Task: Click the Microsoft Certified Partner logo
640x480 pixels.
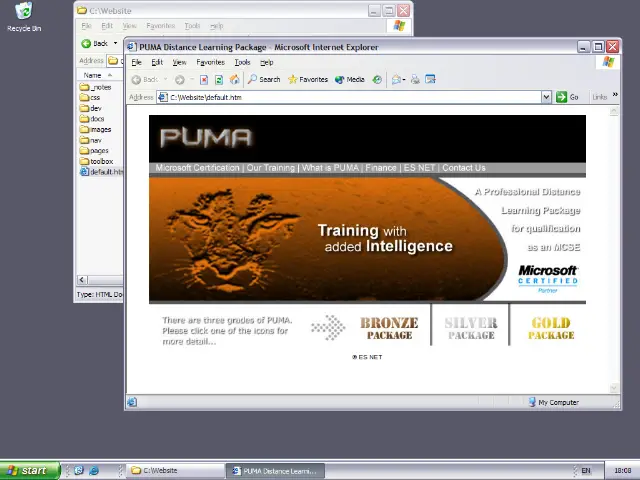Action: (x=548, y=279)
